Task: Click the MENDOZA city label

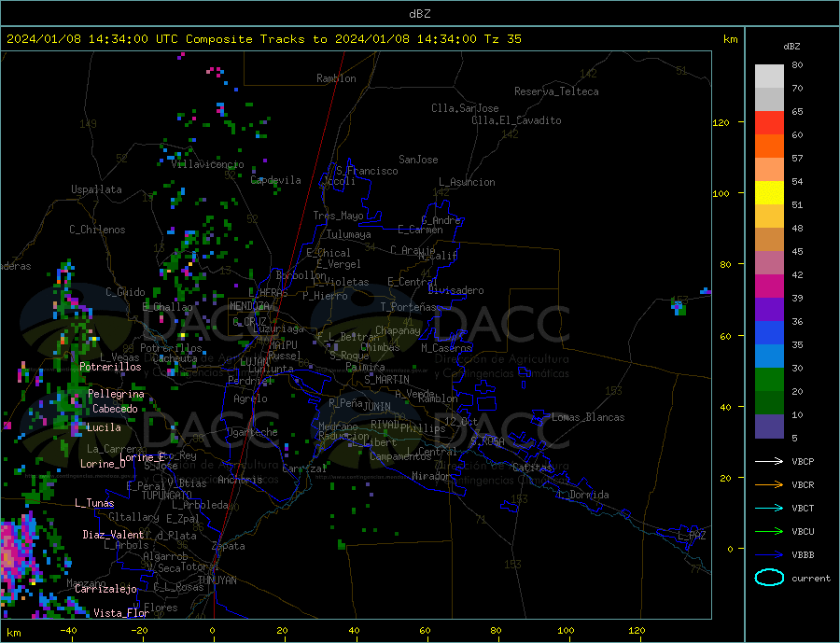Action: point(249,306)
